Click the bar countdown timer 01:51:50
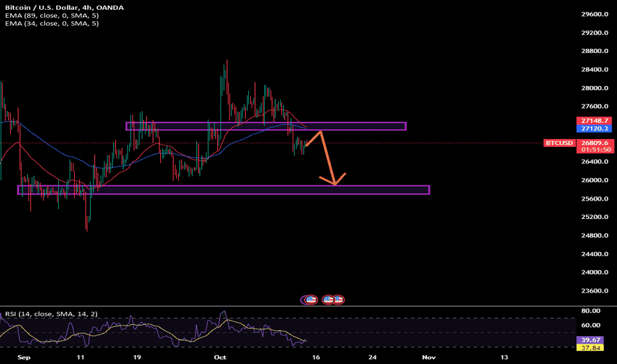Screen dimensions: 617x364 594,150
